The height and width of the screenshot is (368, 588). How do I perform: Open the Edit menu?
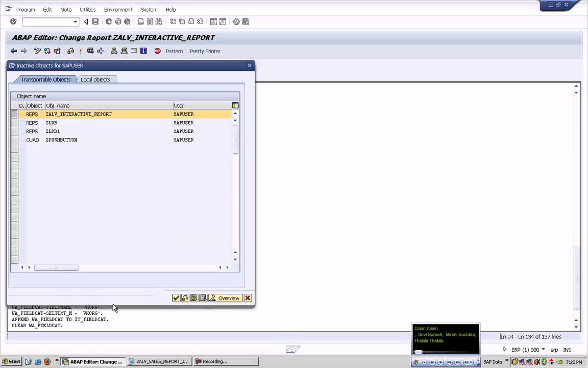(47, 10)
